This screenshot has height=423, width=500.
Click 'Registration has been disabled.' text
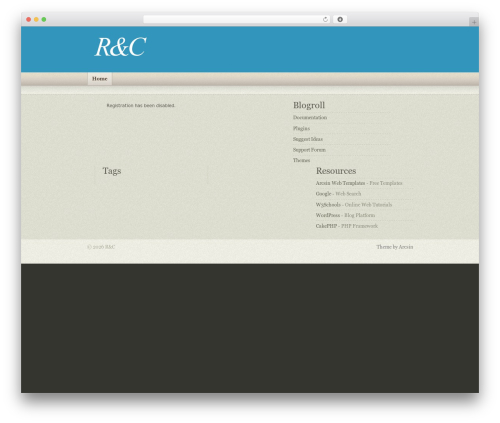pos(141,105)
